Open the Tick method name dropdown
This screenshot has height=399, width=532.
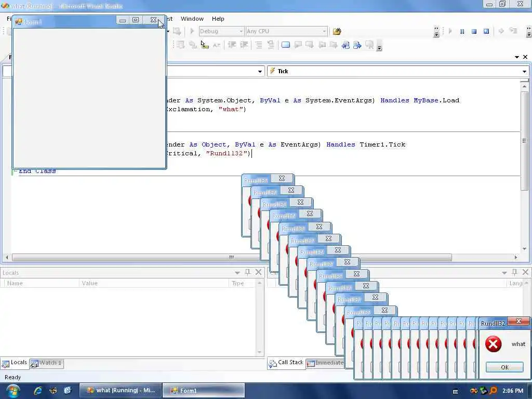click(x=524, y=71)
